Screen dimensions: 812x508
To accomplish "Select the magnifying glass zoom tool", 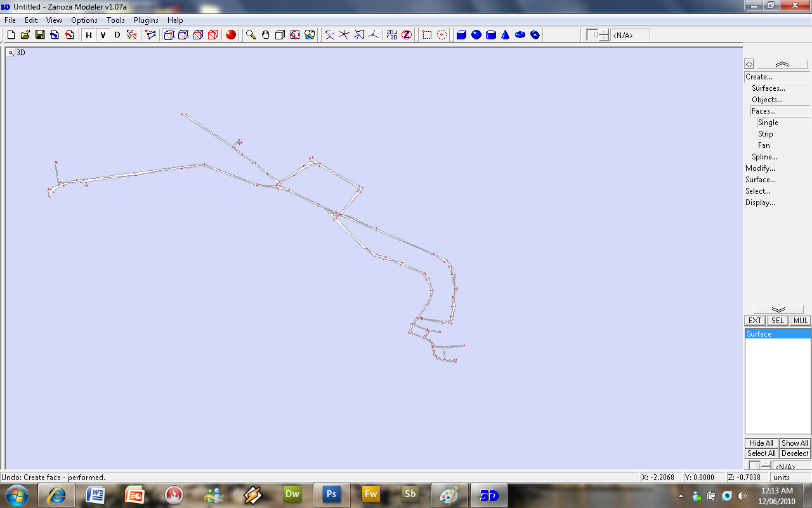I will click(251, 35).
